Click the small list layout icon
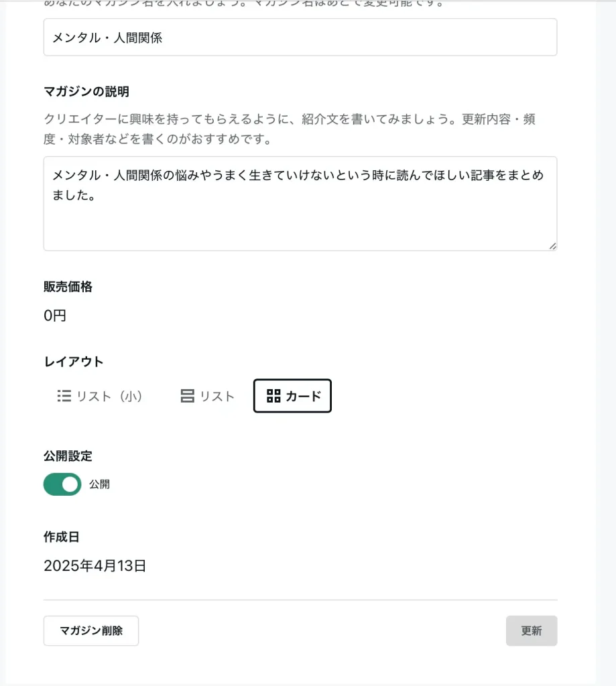Image resolution: width=616 pixels, height=686 pixels. pyautogui.click(x=64, y=396)
